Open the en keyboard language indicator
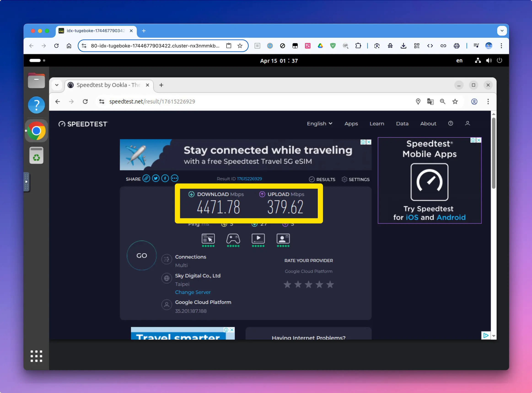This screenshot has width=532, height=393. pos(459,61)
